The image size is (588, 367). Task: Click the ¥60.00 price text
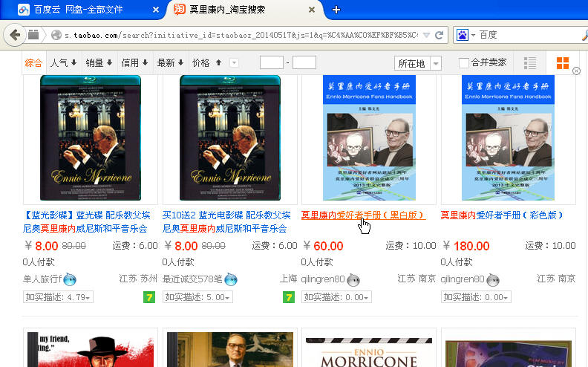coord(323,246)
